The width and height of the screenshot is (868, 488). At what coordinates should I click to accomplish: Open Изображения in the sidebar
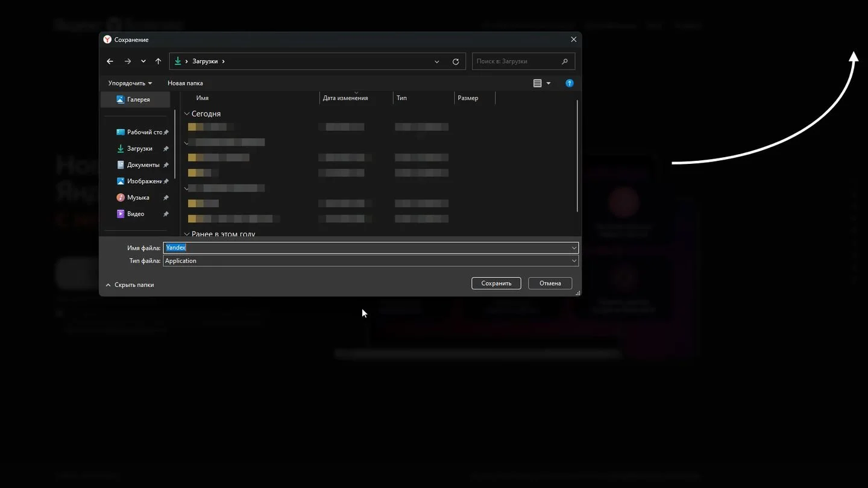139,181
